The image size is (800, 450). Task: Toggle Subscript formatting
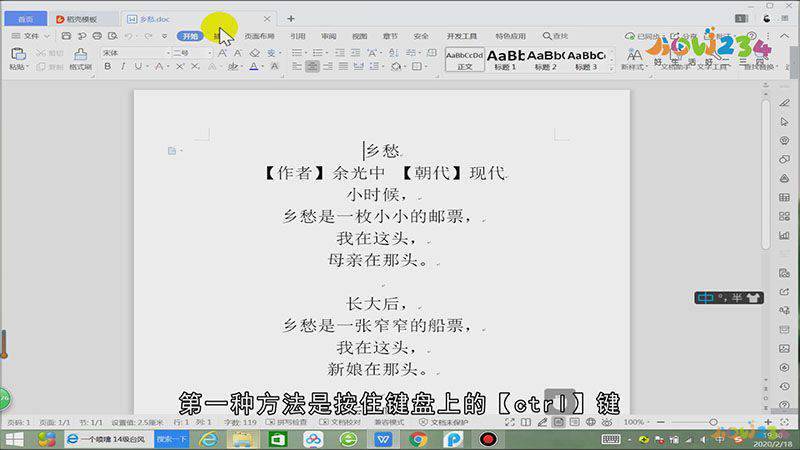pos(195,66)
